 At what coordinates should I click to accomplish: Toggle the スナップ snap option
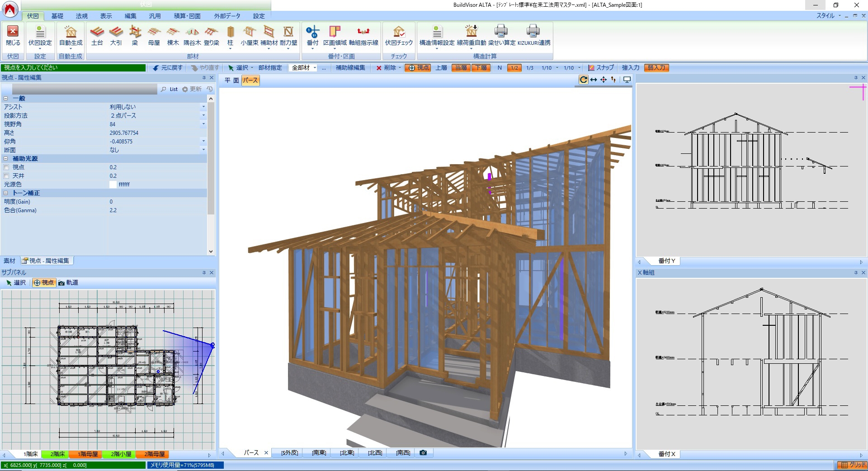601,68
